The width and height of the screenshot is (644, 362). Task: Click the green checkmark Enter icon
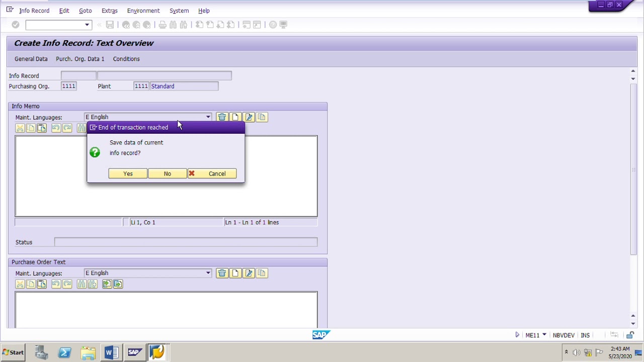[x=16, y=25]
